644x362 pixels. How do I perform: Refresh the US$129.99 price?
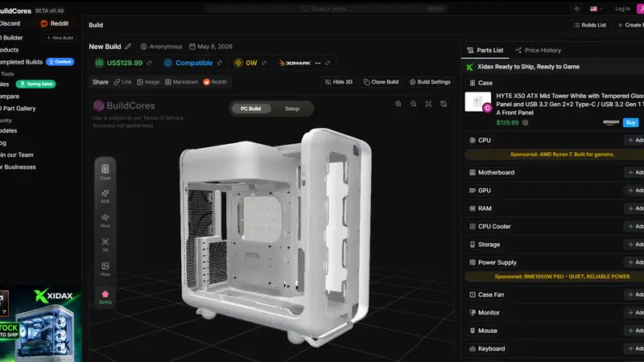(150, 63)
